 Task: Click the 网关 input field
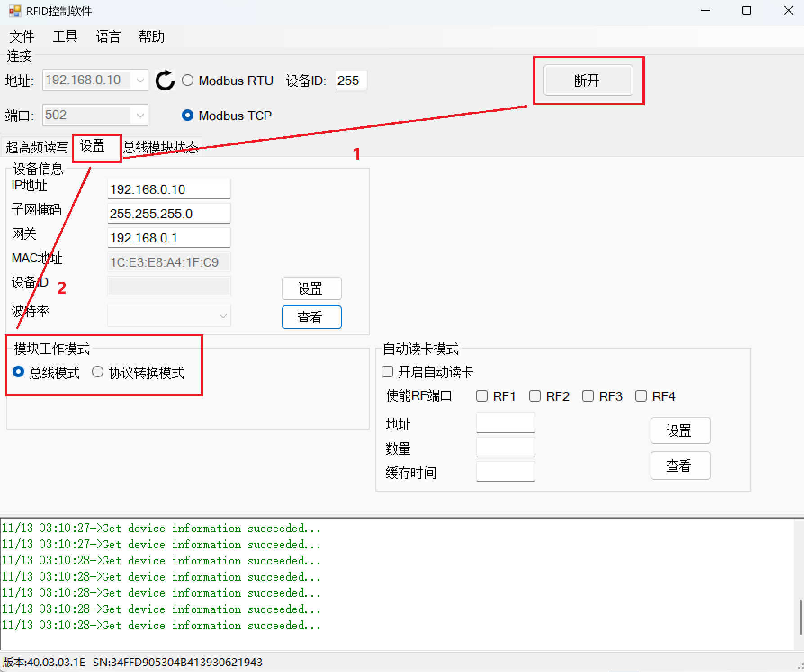(169, 237)
